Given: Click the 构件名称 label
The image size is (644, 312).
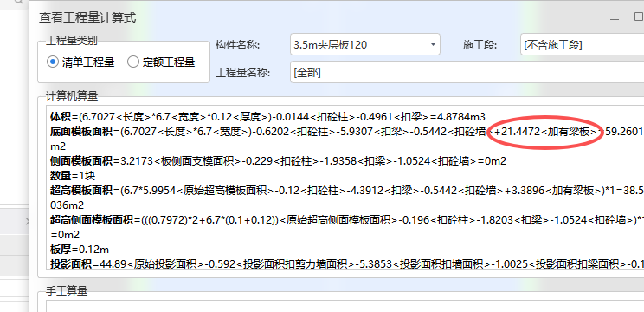Looking at the screenshot, I should (238, 45).
